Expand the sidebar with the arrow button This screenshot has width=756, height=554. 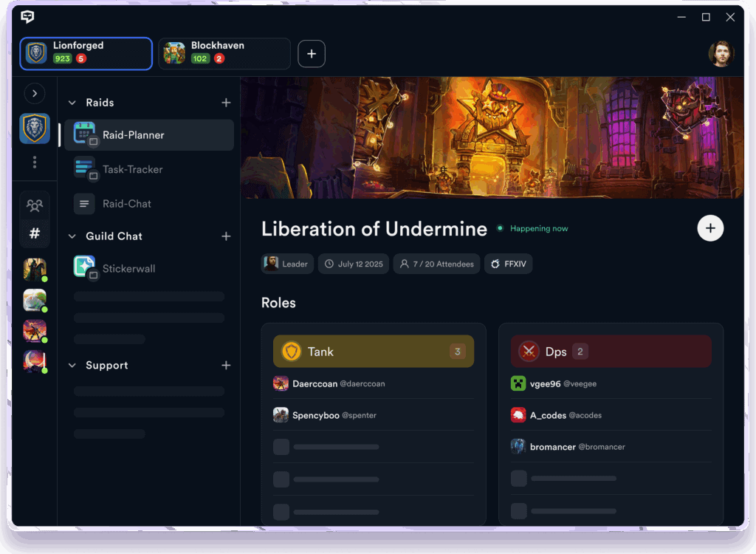(x=35, y=93)
